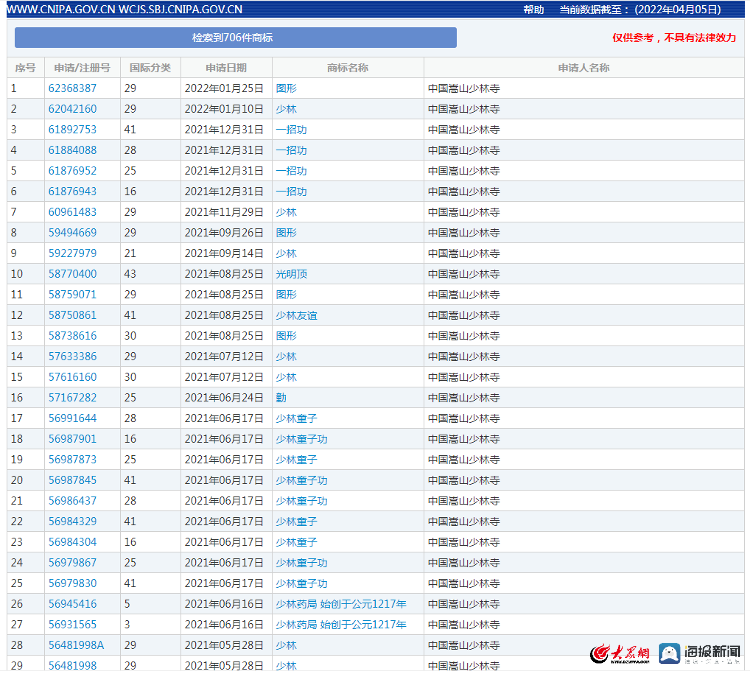The width and height of the screenshot is (750, 674).
Task: Select class 21 in row 9
Action: (x=130, y=253)
